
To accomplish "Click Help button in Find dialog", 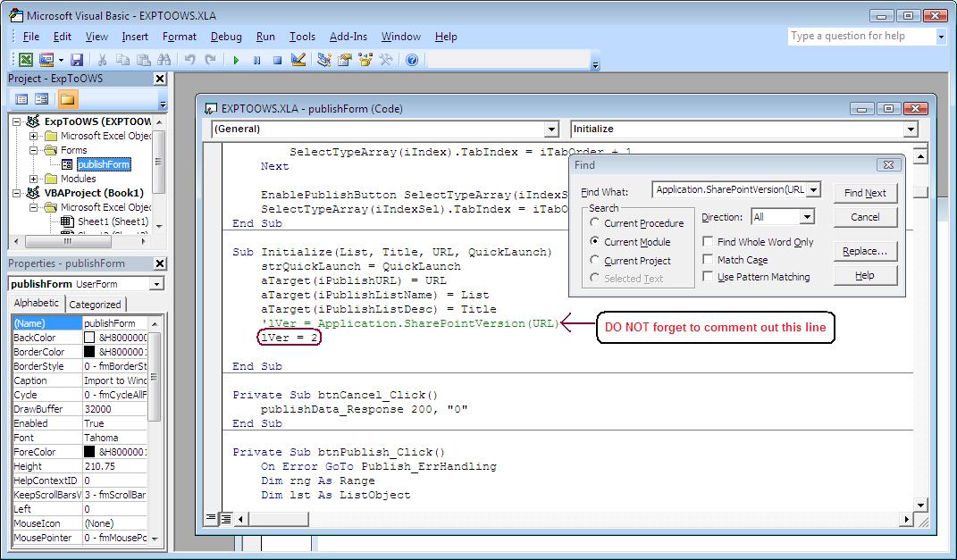I will coord(865,275).
